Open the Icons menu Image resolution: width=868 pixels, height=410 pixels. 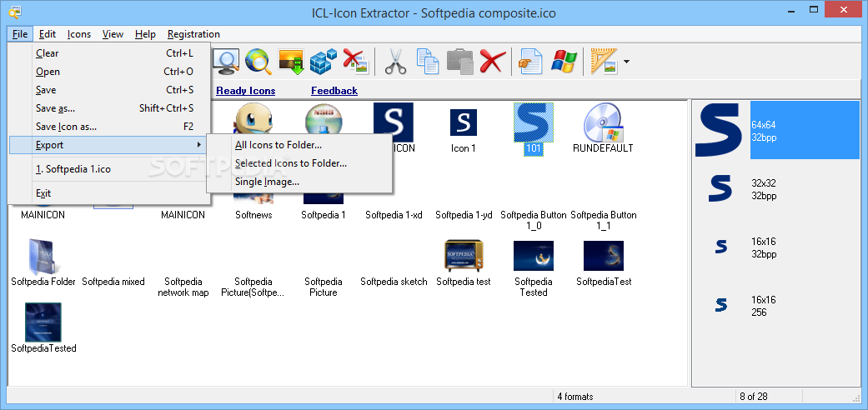tap(79, 34)
